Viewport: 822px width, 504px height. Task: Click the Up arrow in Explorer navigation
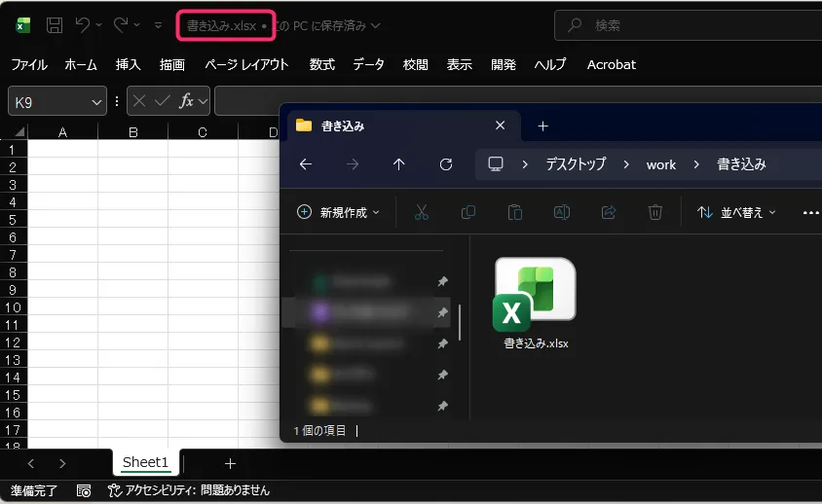399,164
